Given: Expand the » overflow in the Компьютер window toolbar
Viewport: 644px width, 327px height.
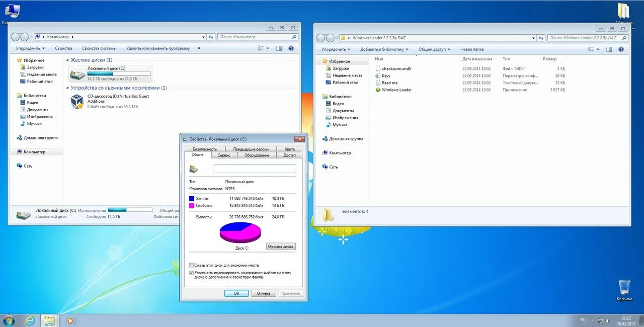Looking at the screenshot, I should (199, 48).
